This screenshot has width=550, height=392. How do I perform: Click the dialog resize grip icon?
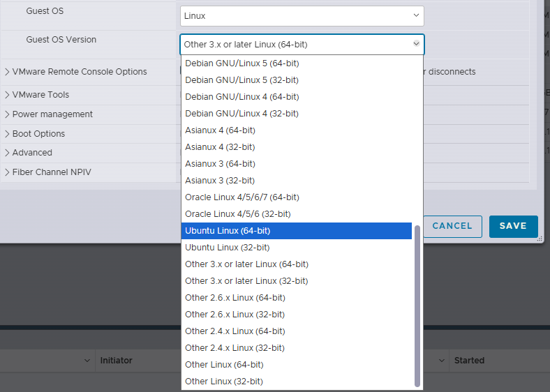tap(540, 239)
